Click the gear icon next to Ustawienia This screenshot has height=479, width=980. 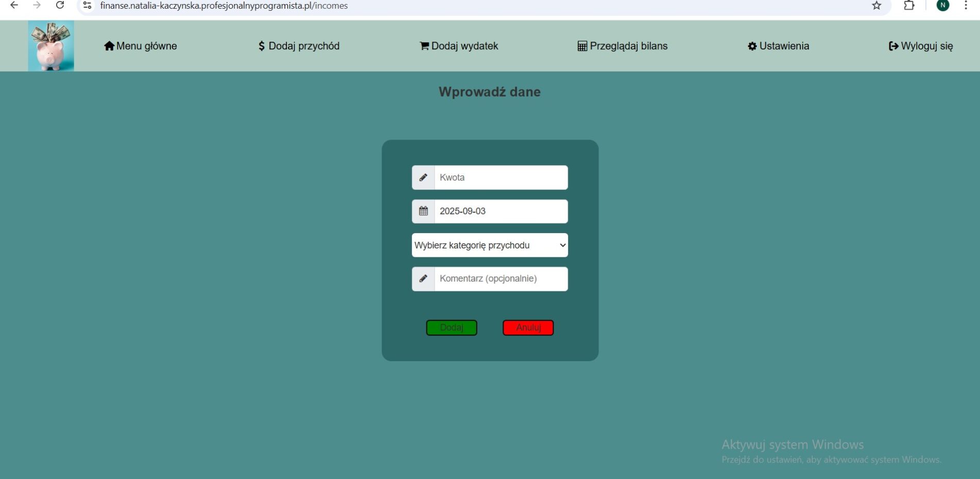[752, 46]
